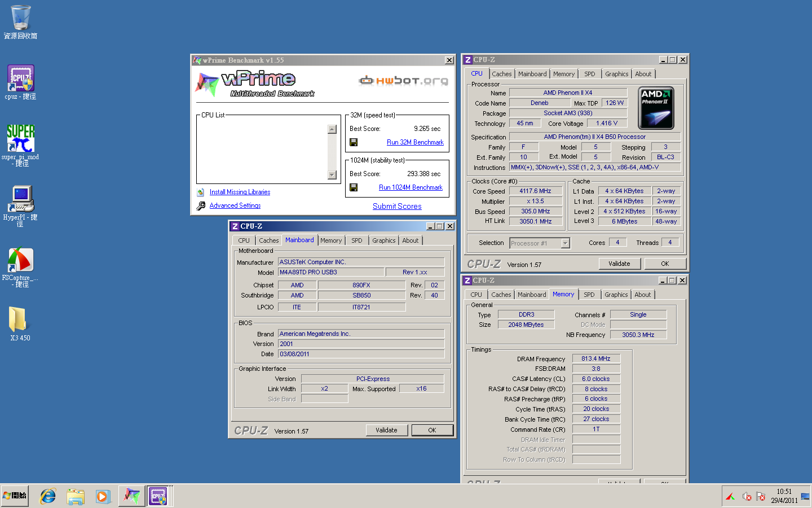Open SPD tab in top CPU-Z window
The image size is (812, 508).
[590, 74]
